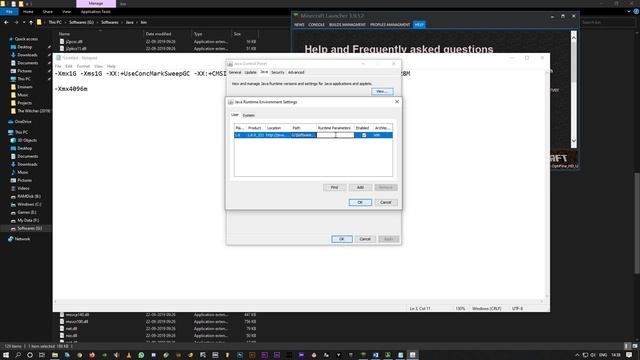The width and height of the screenshot is (640, 360).
Task: Open the notification center icon in system tray
Action: point(629,355)
